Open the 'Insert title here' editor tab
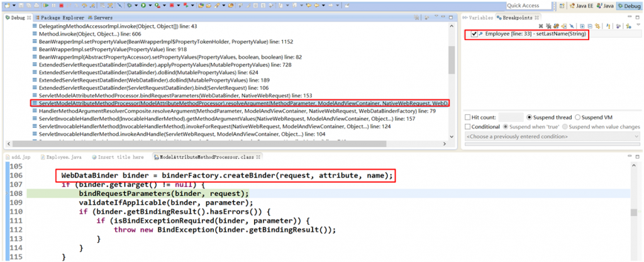This screenshot has width=644, height=262. [x=118, y=157]
